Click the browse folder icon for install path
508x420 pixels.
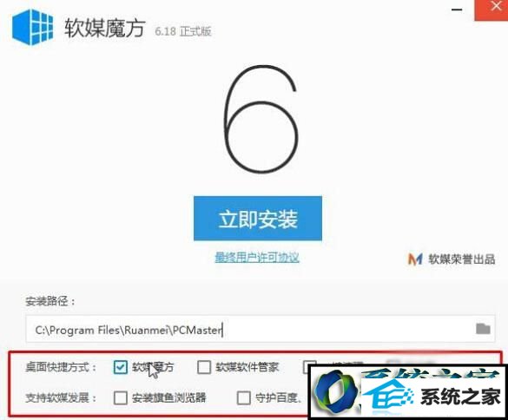coord(483,329)
